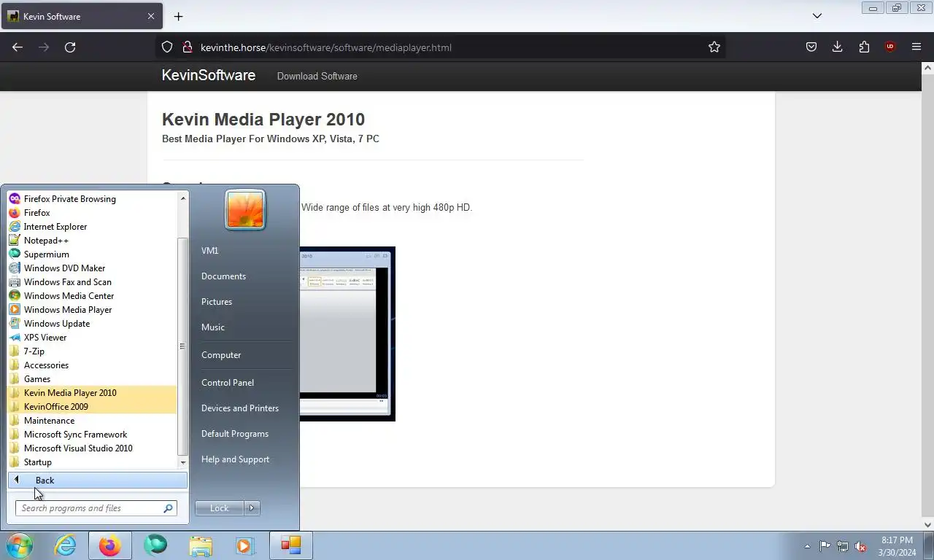
Task: Click the Windows Start orb
Action: (x=20, y=545)
